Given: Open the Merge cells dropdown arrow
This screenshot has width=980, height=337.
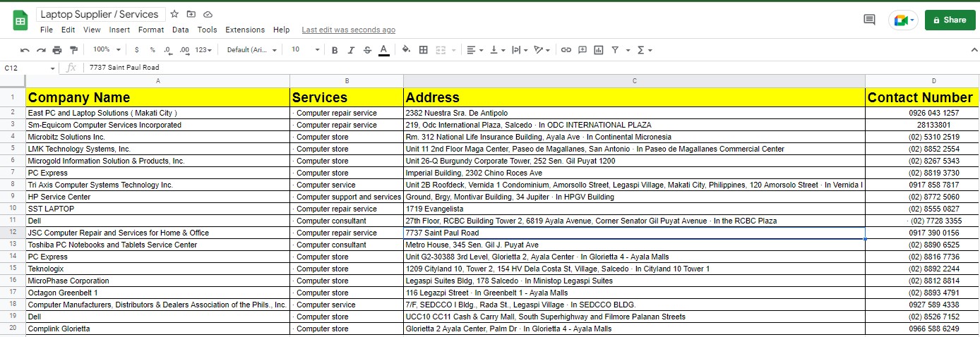Looking at the screenshot, I should [452, 50].
